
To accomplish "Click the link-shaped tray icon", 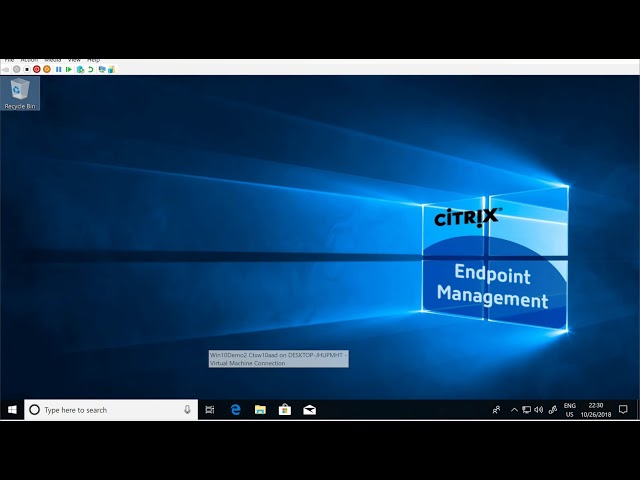I will point(553,409).
